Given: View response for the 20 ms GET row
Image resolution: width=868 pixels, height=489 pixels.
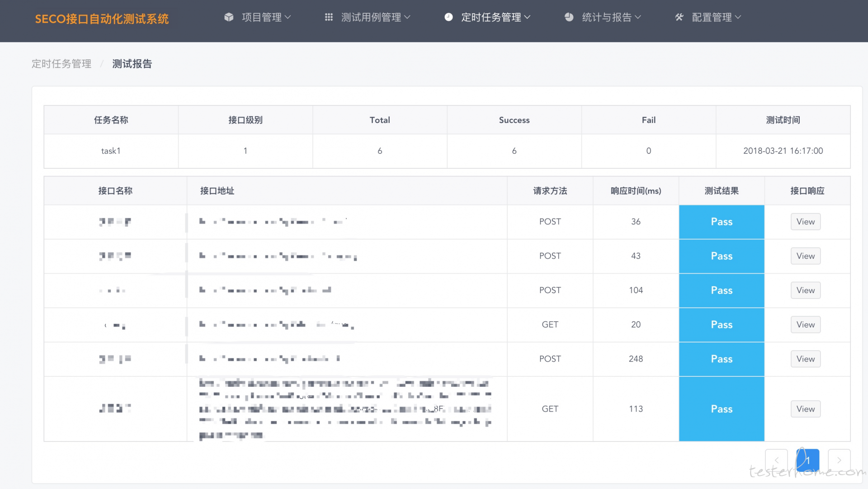Looking at the screenshot, I should (806, 325).
